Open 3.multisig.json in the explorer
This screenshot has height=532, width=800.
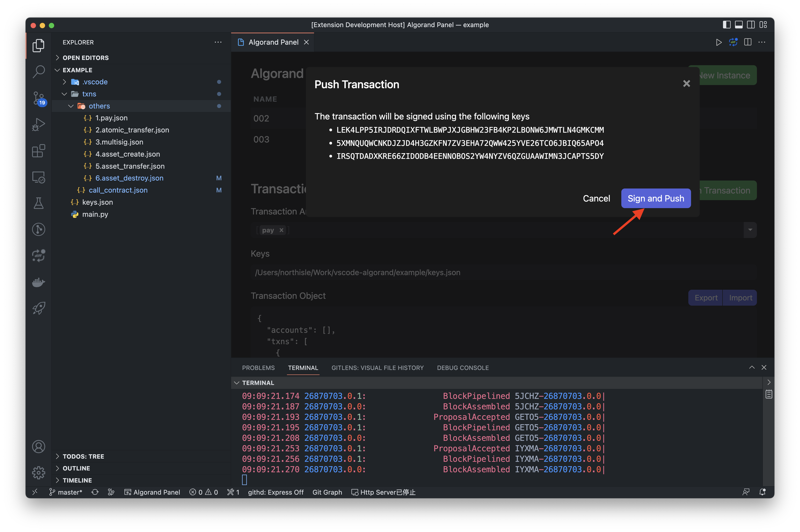point(119,142)
